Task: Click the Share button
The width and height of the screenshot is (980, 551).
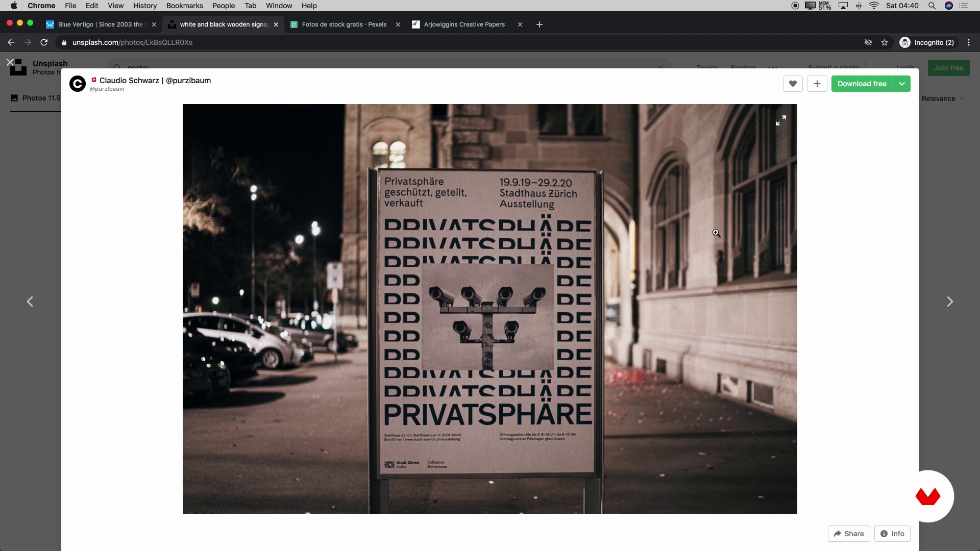Action: pos(849,534)
